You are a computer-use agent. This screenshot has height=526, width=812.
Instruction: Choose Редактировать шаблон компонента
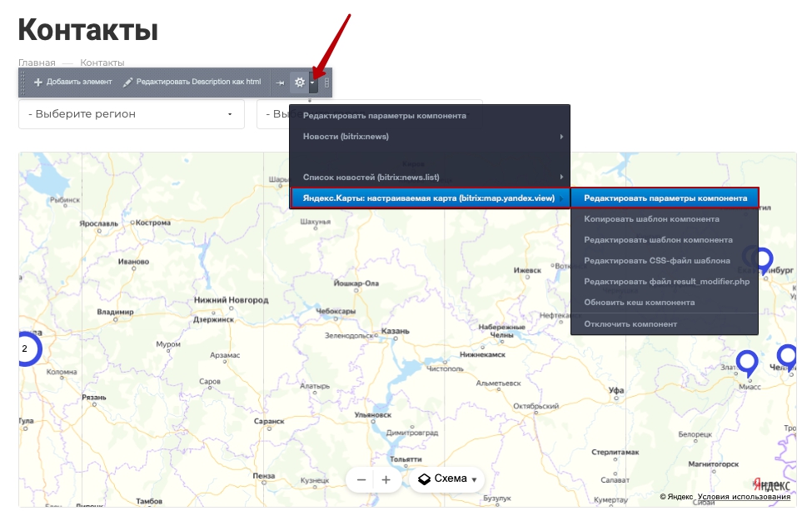click(x=658, y=240)
